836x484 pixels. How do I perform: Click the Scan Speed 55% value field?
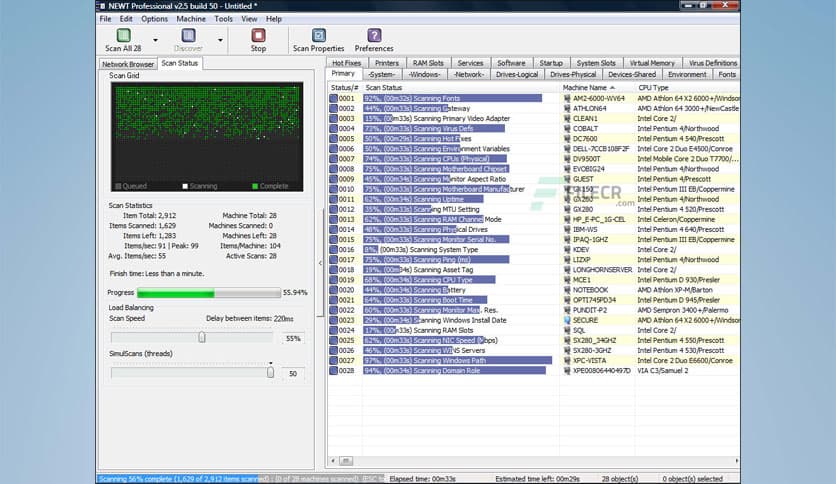tap(293, 338)
